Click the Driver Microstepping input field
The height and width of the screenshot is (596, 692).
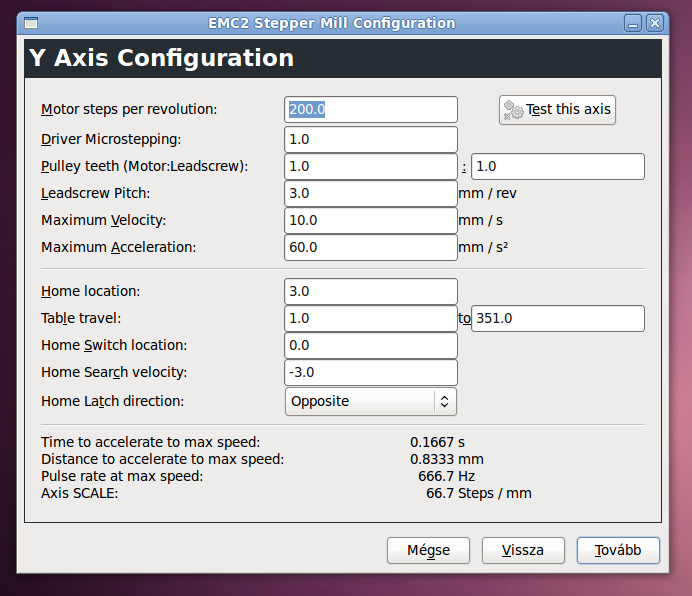(371, 139)
